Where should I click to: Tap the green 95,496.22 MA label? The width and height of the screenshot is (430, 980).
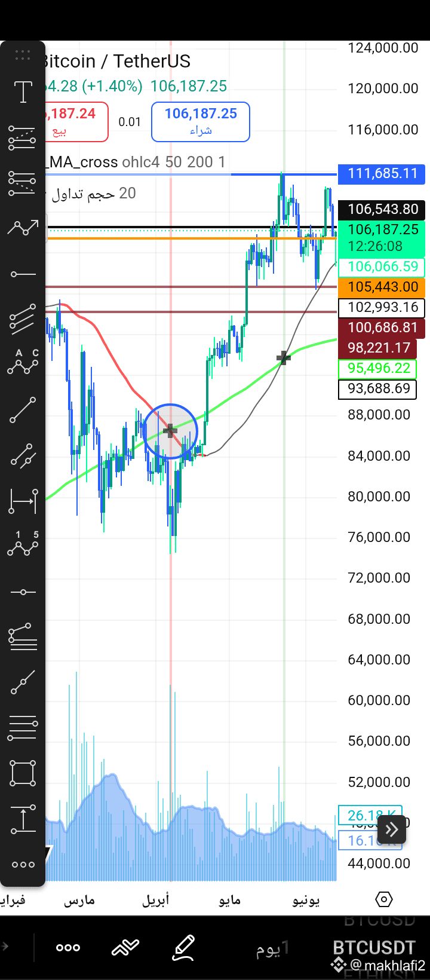coord(379,368)
